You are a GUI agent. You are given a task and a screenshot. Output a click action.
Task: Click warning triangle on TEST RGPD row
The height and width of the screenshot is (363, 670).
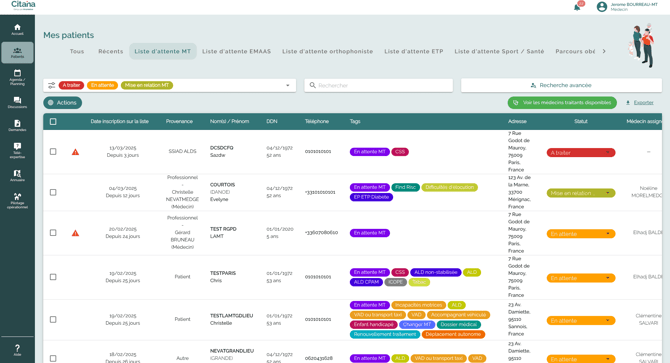point(75,233)
